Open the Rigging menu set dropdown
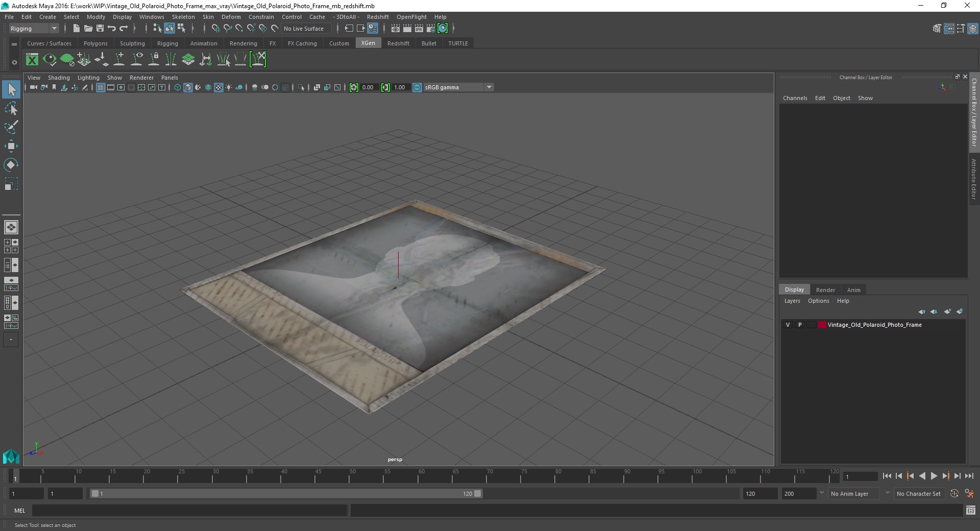 coord(34,29)
